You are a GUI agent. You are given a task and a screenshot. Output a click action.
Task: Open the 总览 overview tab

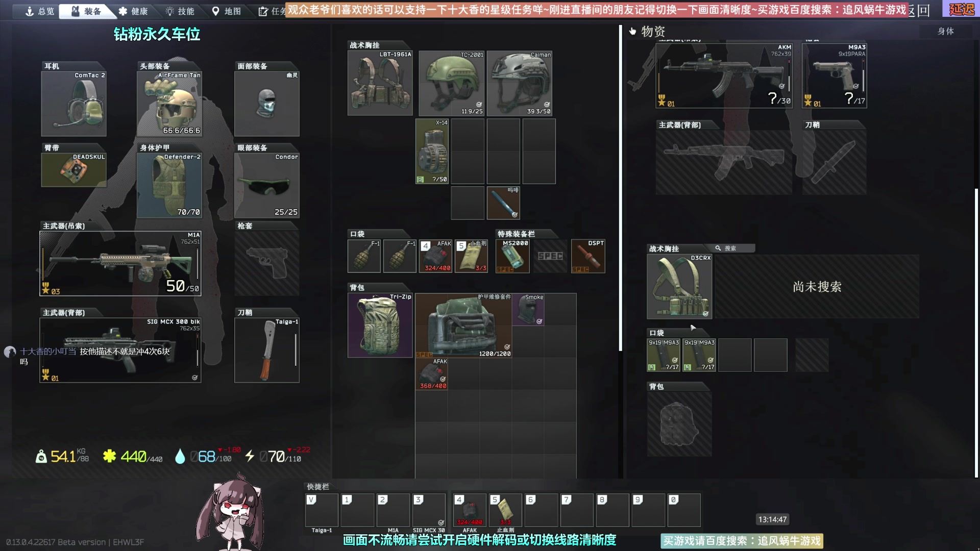[x=40, y=11]
